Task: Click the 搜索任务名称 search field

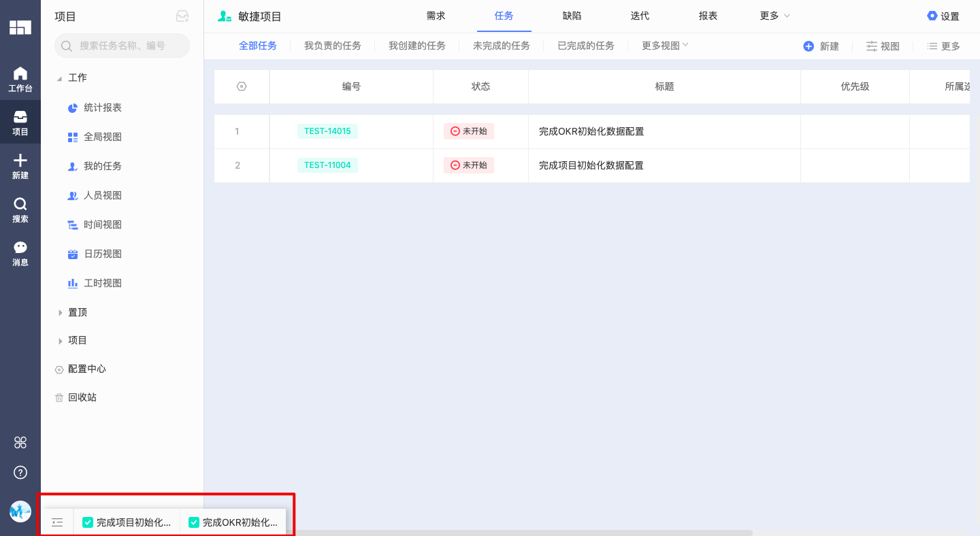Action: [x=122, y=46]
